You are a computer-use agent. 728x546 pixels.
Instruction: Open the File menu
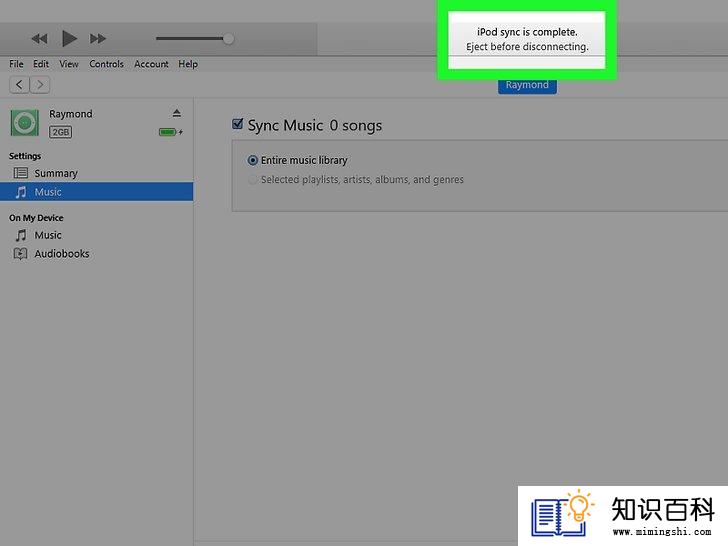[x=16, y=64]
